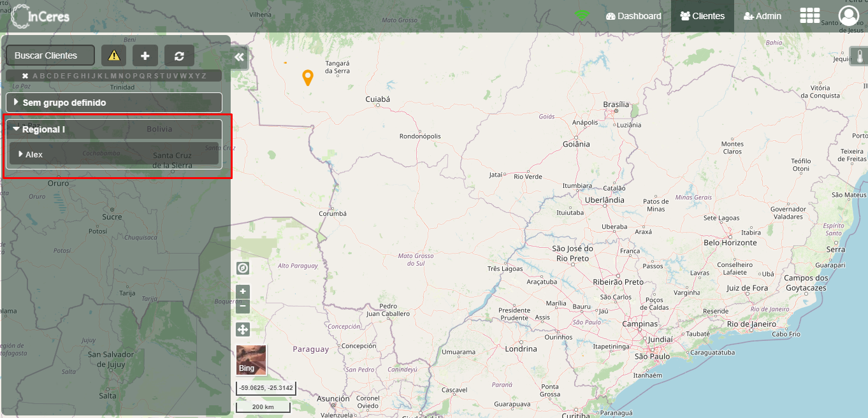Click the InCeres logo

[40, 15]
